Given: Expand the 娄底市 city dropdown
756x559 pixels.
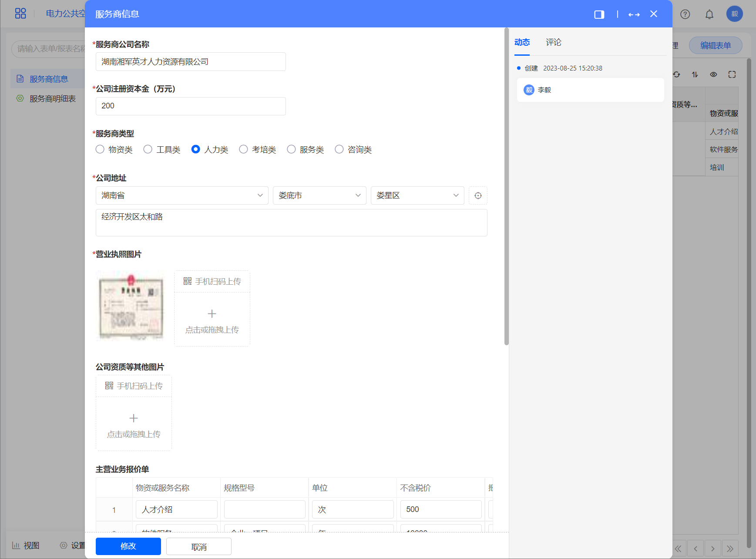Looking at the screenshot, I should tap(319, 195).
